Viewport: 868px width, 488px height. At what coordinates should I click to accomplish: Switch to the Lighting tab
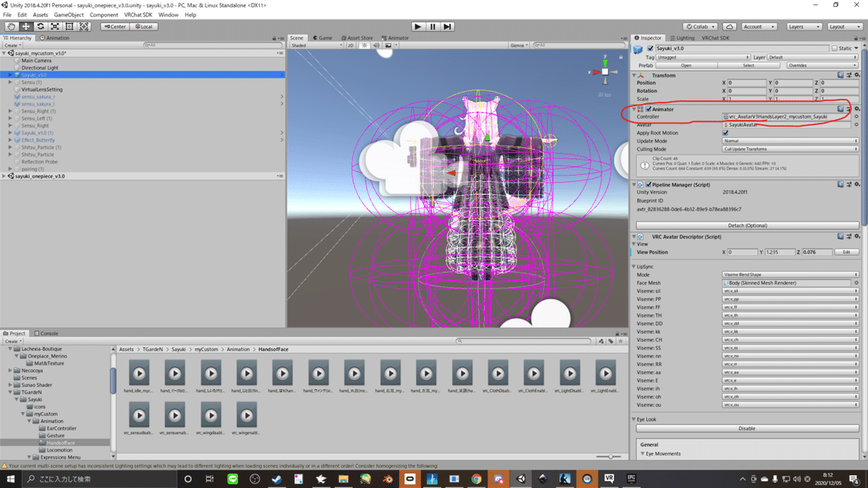[682, 38]
